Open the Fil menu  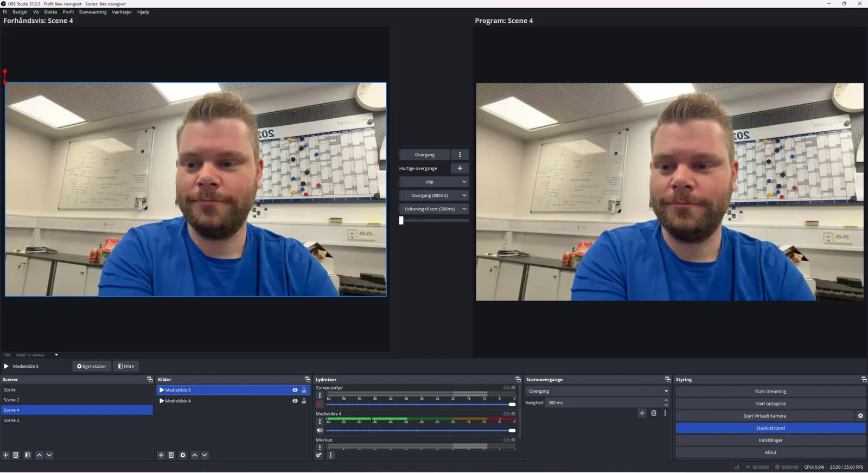[5, 12]
